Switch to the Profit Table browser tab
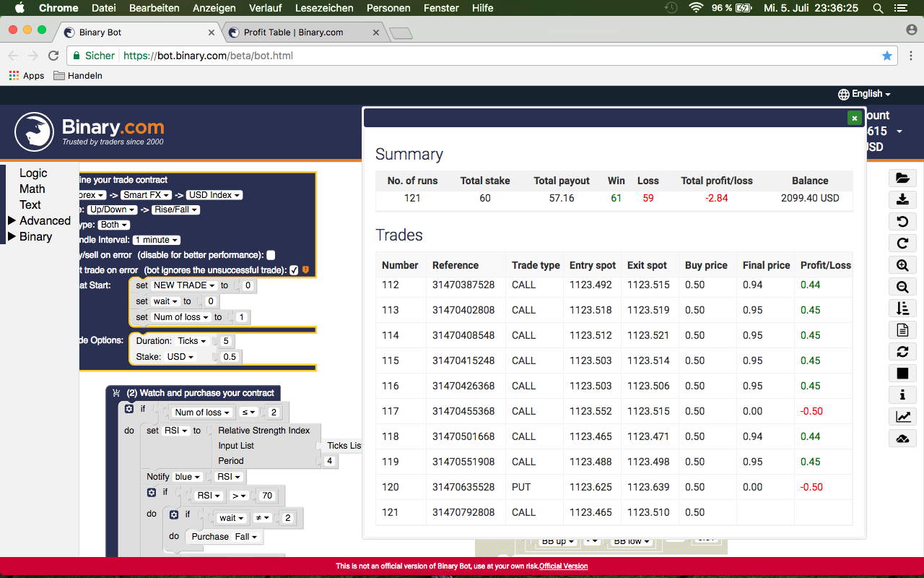The width and height of the screenshot is (924, 578). click(296, 32)
